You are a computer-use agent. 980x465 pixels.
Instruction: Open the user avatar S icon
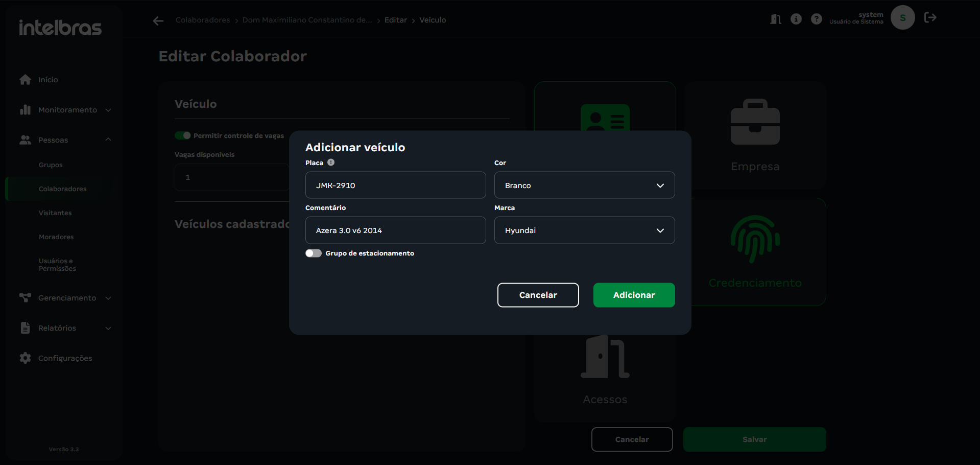click(x=902, y=18)
